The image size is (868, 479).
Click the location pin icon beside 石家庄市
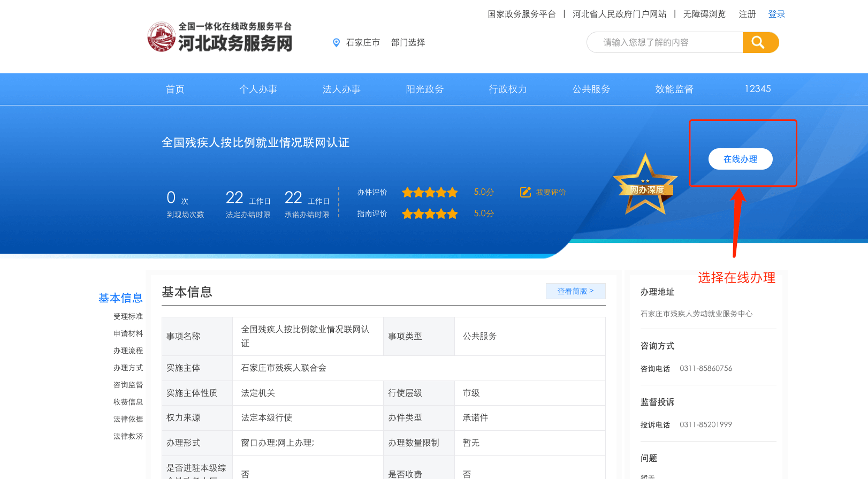pos(336,43)
